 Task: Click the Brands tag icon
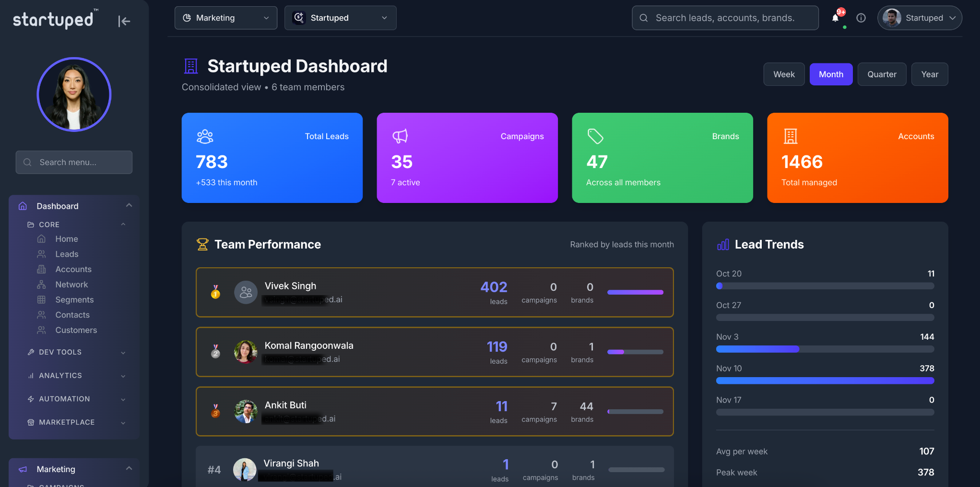595,137
